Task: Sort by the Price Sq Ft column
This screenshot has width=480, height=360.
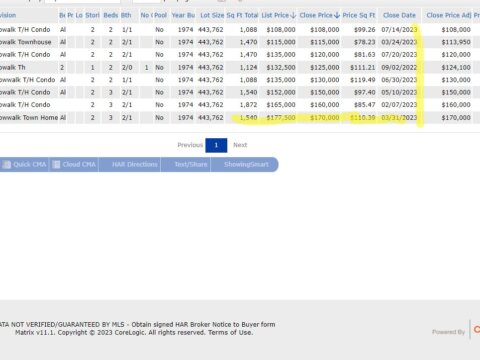Action: (x=359, y=15)
